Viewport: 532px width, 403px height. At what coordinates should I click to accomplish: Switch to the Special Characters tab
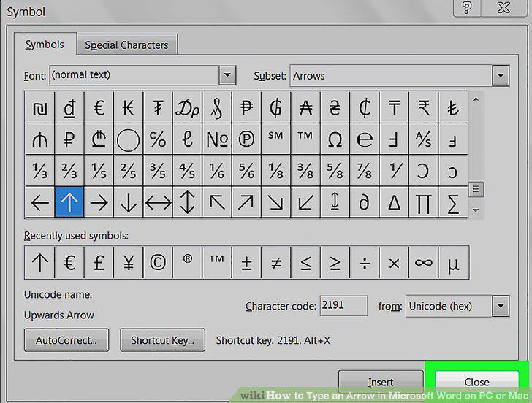click(x=126, y=45)
